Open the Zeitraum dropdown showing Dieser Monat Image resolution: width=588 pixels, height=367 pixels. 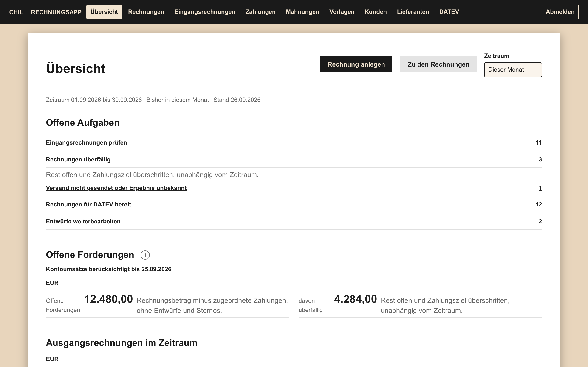(513, 70)
